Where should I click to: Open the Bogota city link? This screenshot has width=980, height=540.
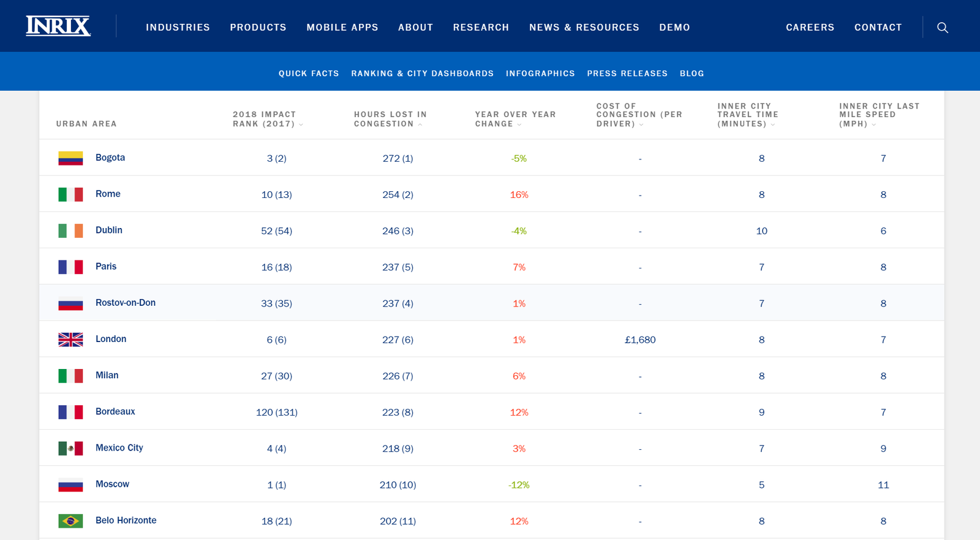pyautogui.click(x=110, y=158)
